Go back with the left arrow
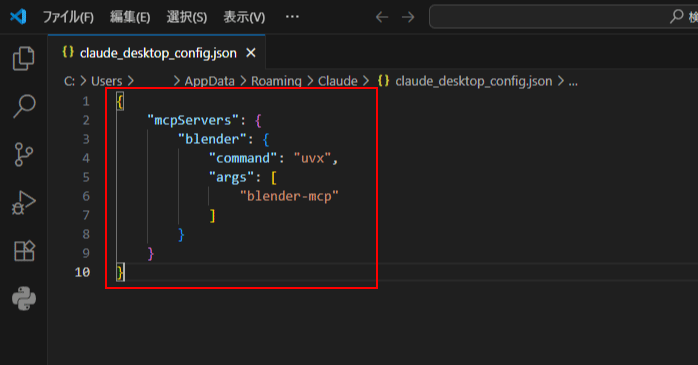The width and height of the screenshot is (698, 365). click(381, 17)
